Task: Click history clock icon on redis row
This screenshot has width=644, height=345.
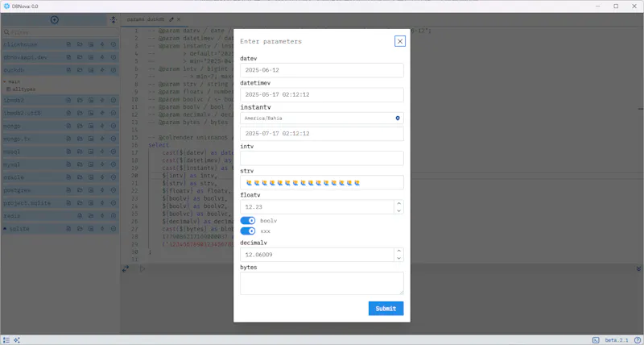Action: 114,216
